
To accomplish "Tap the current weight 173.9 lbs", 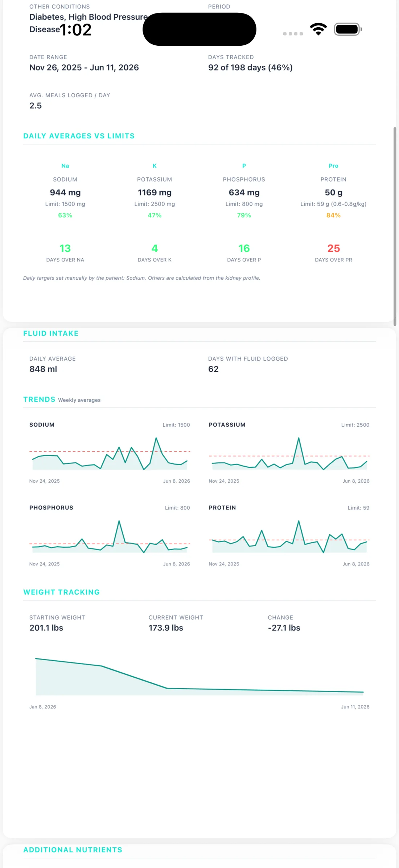I will pyautogui.click(x=166, y=628).
